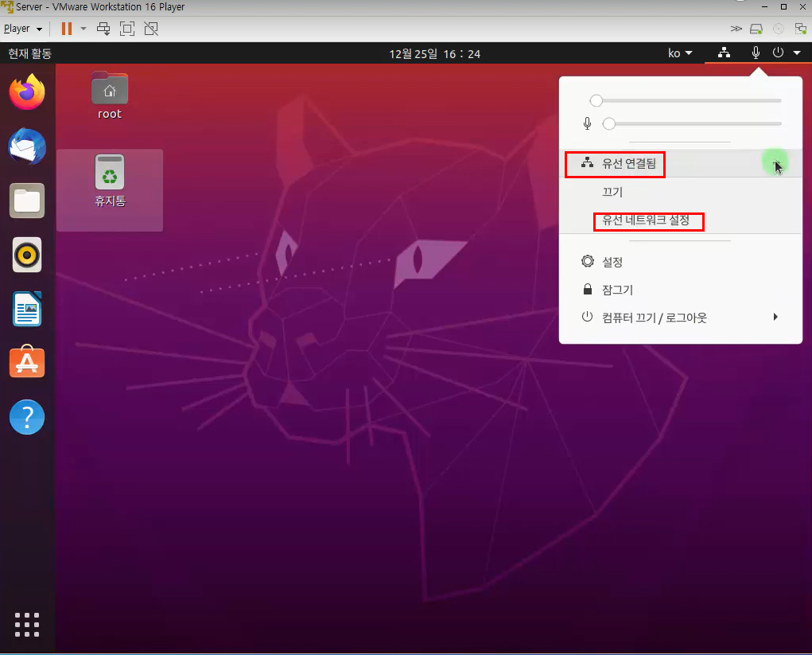This screenshot has width=812, height=655.
Task: Click VMware pause virtual machine button
Action: coord(66,29)
